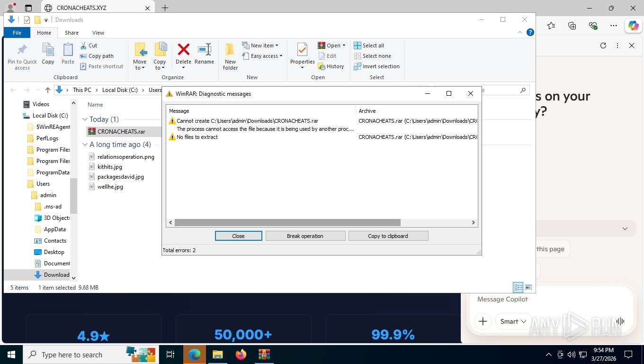This screenshot has width=644, height=364.
Task: Click Select none in ribbon
Action: pyautogui.click(x=372, y=56)
